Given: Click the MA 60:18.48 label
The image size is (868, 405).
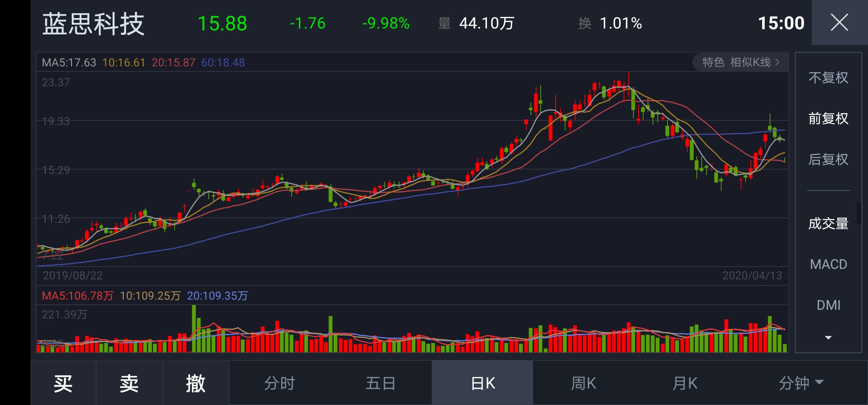Looking at the screenshot, I should (x=223, y=62).
